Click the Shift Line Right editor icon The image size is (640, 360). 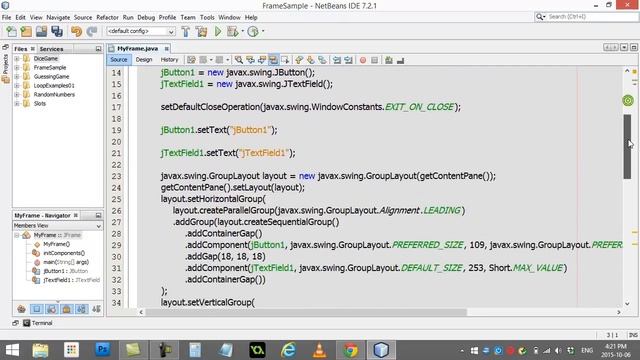coord(348,60)
